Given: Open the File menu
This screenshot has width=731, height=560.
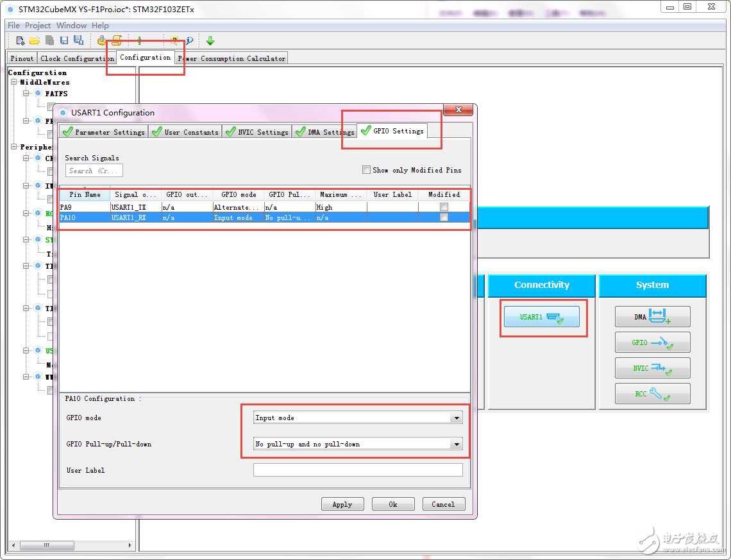Looking at the screenshot, I should (13, 25).
